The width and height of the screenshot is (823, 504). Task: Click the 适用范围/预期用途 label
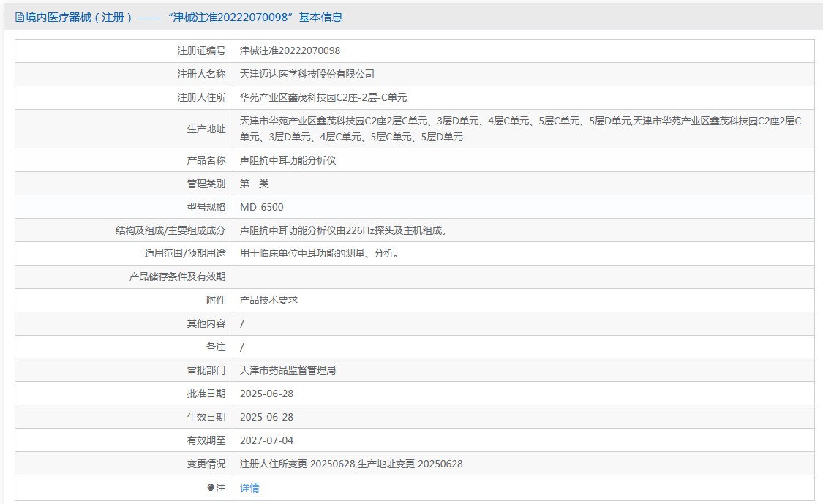click(185, 254)
